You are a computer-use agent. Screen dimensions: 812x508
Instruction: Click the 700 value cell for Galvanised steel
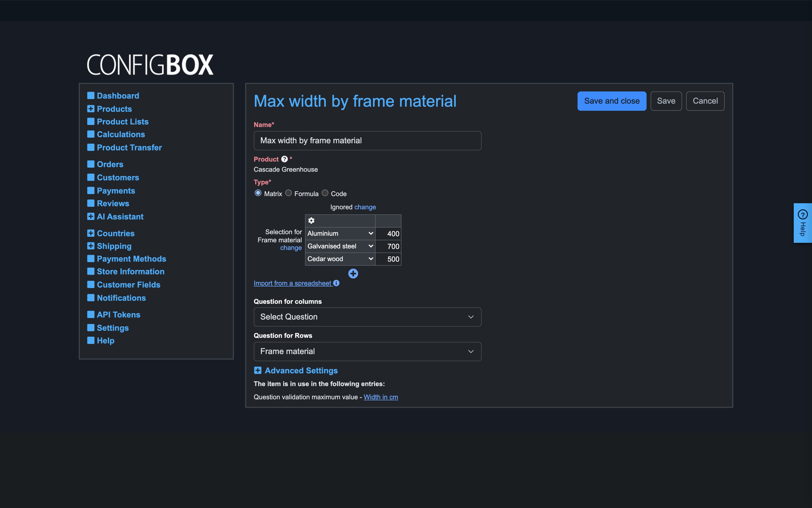tap(388, 246)
